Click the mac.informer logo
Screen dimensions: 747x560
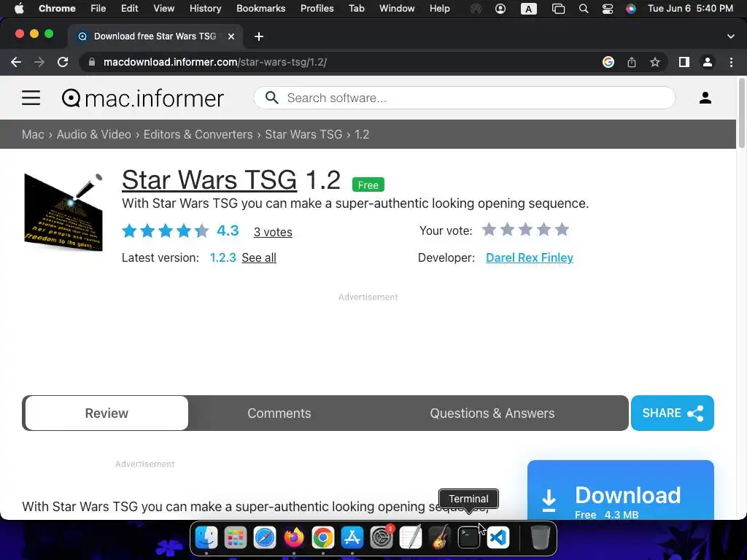143,98
